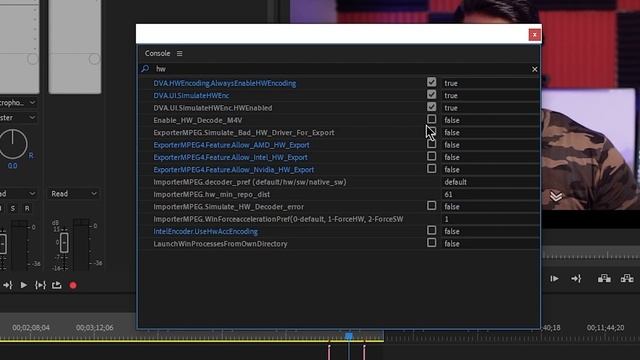Check Allow_Intel_HW_Export checkbox
This screenshot has height=360, width=640.
[x=431, y=156]
